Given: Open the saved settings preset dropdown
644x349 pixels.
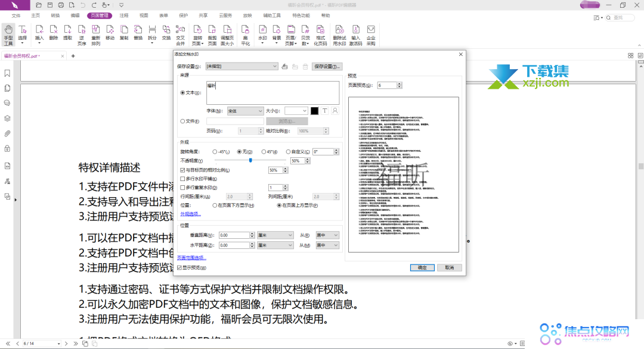Looking at the screenshot, I should 241,67.
